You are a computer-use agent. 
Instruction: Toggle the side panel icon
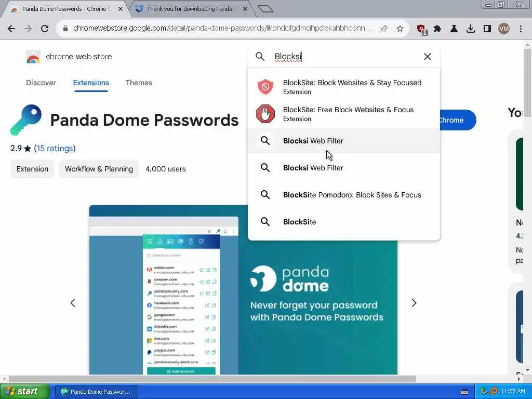click(487, 29)
